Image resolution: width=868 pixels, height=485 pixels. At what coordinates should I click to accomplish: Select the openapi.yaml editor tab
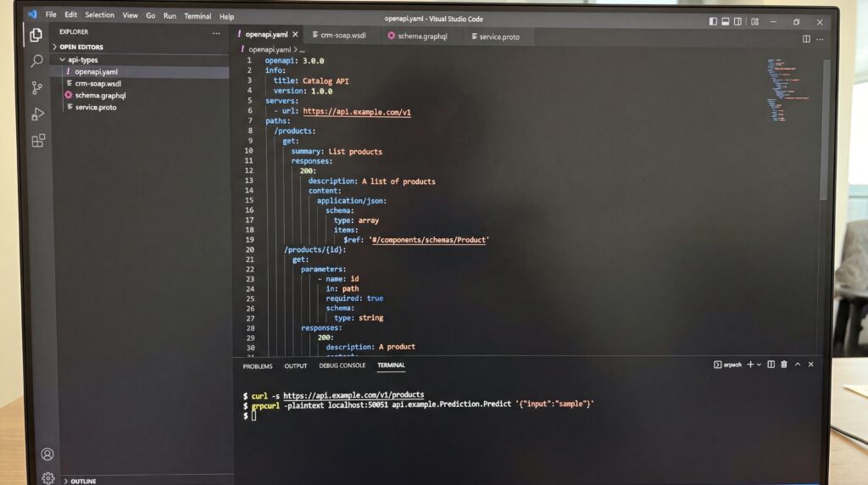tap(266, 34)
